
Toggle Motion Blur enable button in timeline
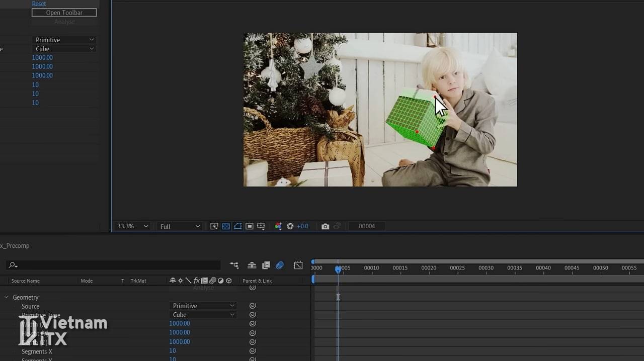(280, 265)
